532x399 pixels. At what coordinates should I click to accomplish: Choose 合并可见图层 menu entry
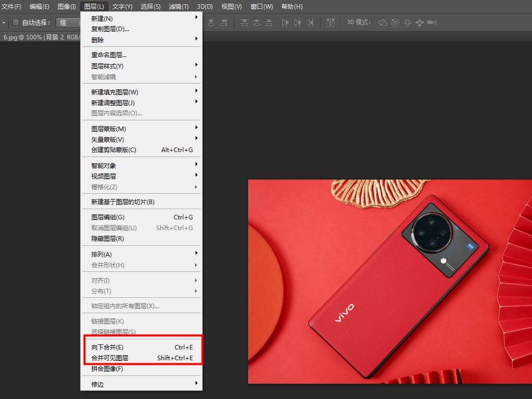point(141,358)
